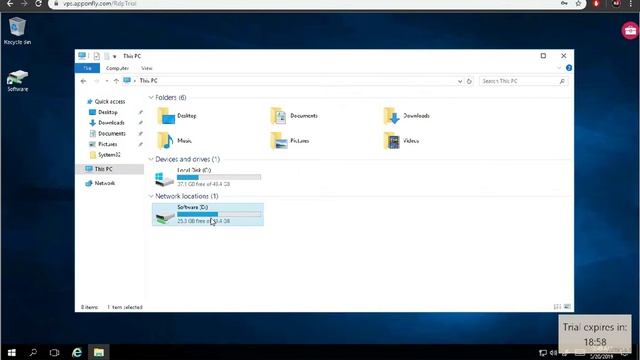
Task: Click the taskbar clock and date
Action: [601, 354]
